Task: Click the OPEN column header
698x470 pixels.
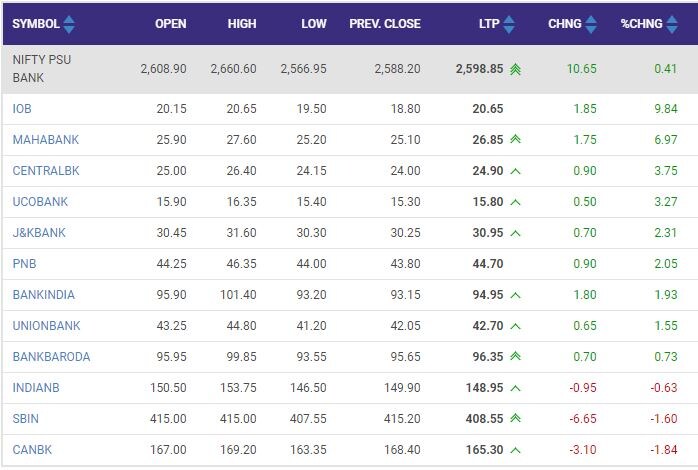Action: click(x=170, y=24)
